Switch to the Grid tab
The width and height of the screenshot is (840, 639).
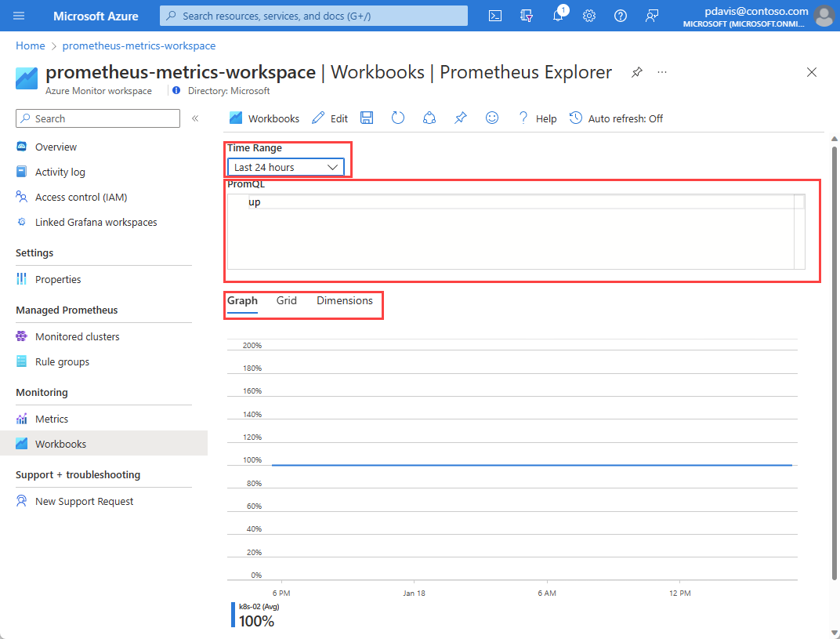[x=286, y=300]
